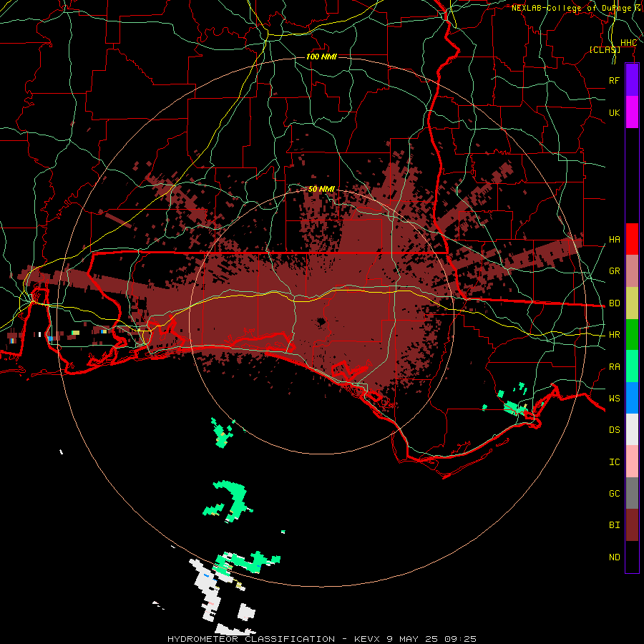Pick the dark green HR legend color
644x644 pixels.
(632, 335)
